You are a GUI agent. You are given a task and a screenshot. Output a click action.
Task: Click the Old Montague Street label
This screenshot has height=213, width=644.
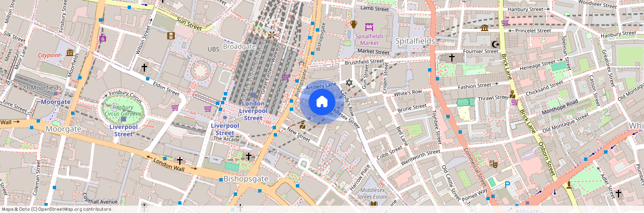tap(565, 124)
